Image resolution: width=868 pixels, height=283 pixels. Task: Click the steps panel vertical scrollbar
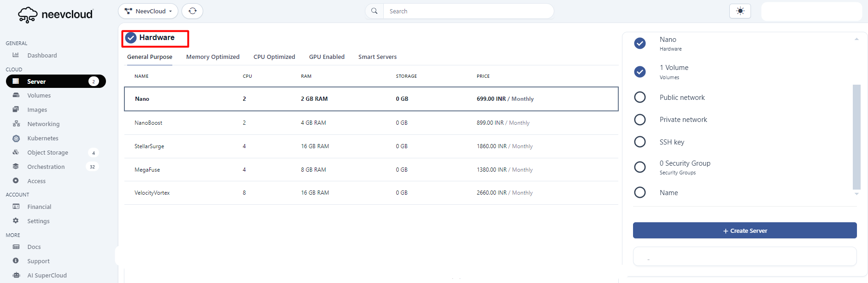coord(856,137)
